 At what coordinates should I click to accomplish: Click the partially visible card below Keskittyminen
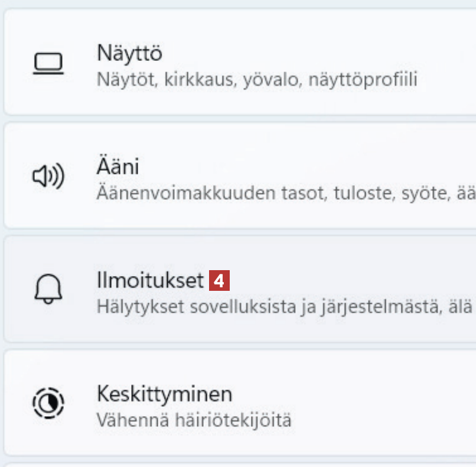pos(236,463)
